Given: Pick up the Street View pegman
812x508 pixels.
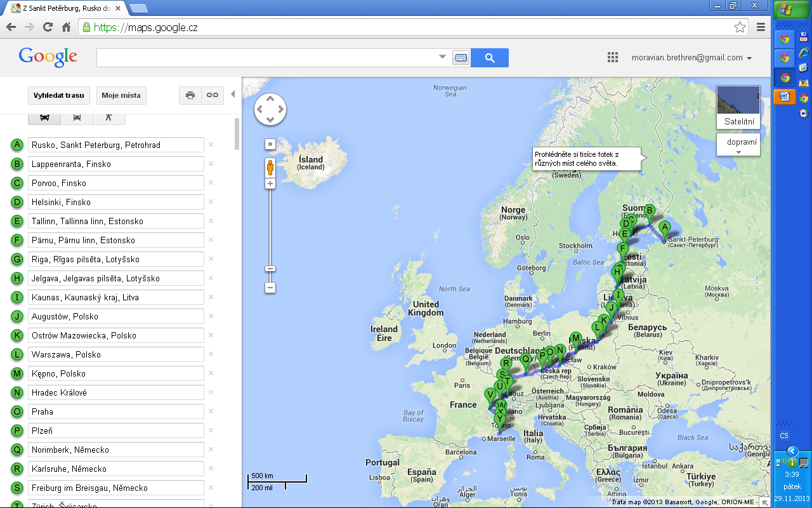Looking at the screenshot, I should tap(270, 168).
